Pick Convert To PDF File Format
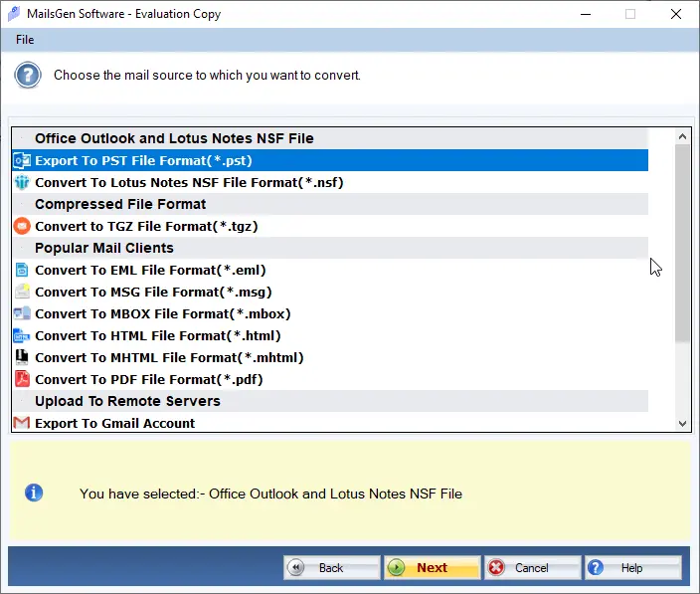Viewport: 700px width, 594px height. pos(330,379)
